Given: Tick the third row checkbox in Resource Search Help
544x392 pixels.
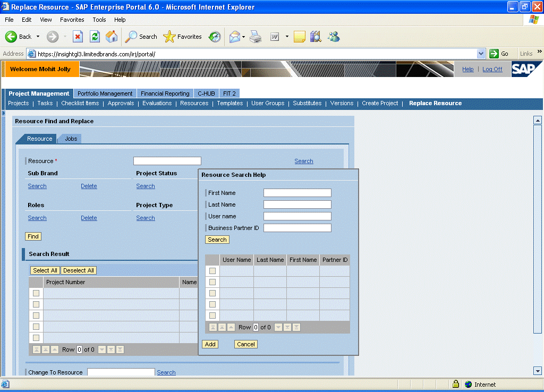Looking at the screenshot, I should click(x=212, y=293).
